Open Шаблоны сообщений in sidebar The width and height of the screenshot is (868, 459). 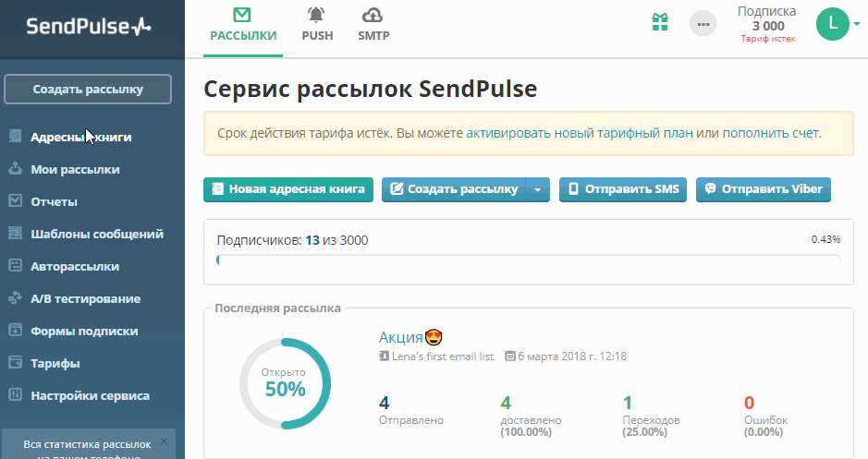click(x=97, y=234)
